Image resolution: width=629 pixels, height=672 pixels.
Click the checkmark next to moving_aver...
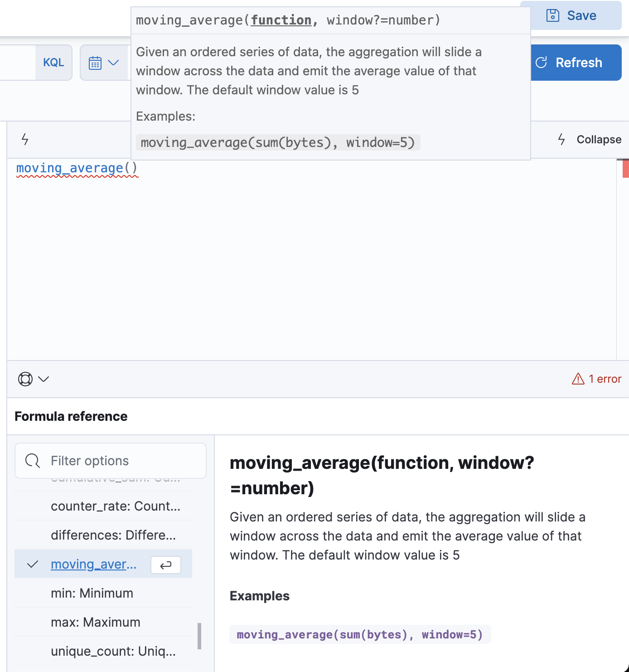coord(33,564)
